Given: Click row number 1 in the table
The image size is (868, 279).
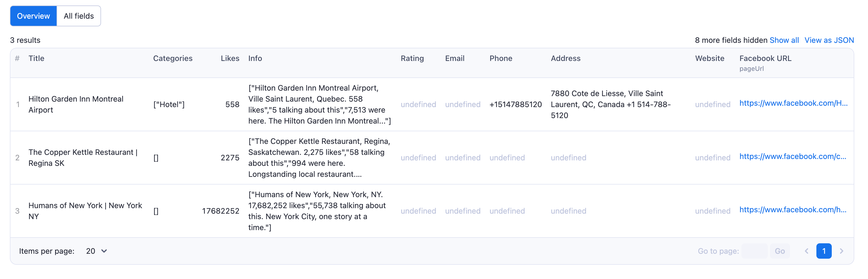Looking at the screenshot, I should click(x=18, y=104).
